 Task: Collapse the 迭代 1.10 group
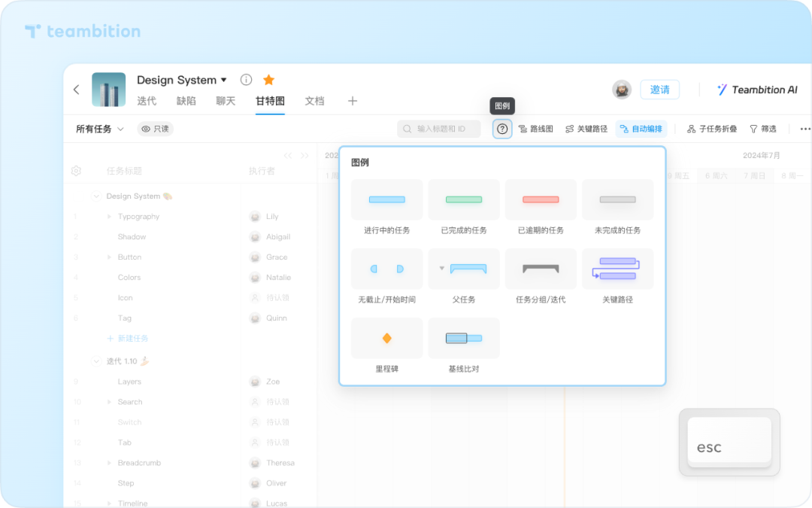96,361
